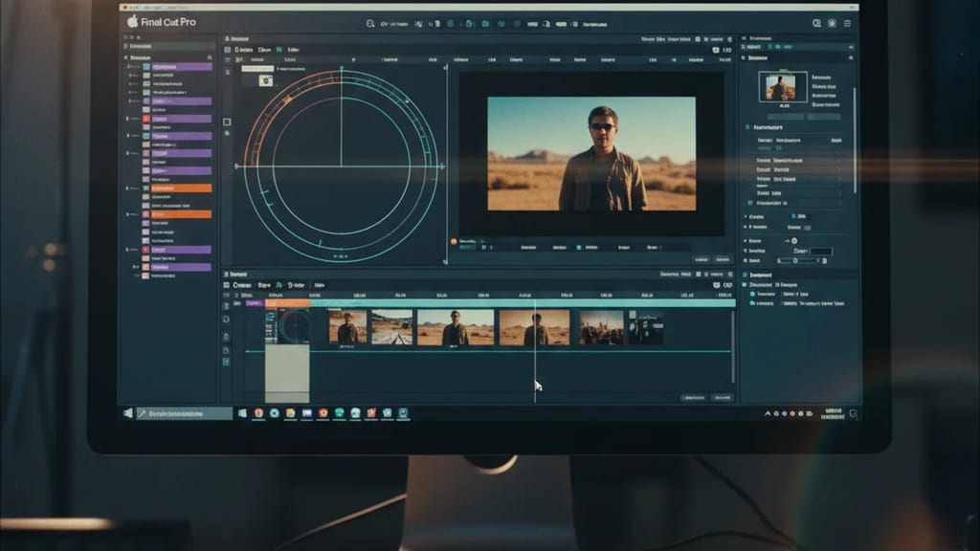Open the last teal app icon on the taskbar

403,413
